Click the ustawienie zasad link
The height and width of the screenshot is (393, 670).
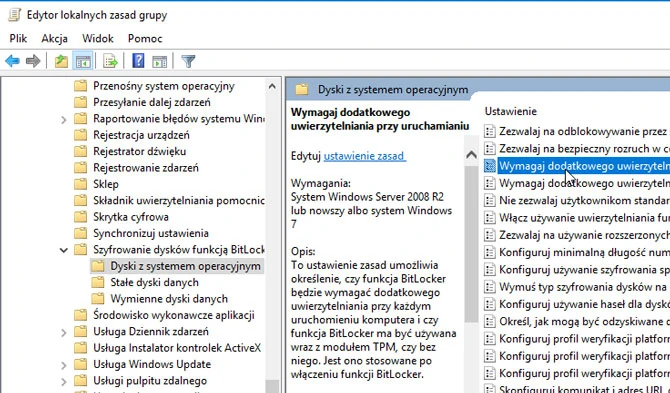point(364,156)
